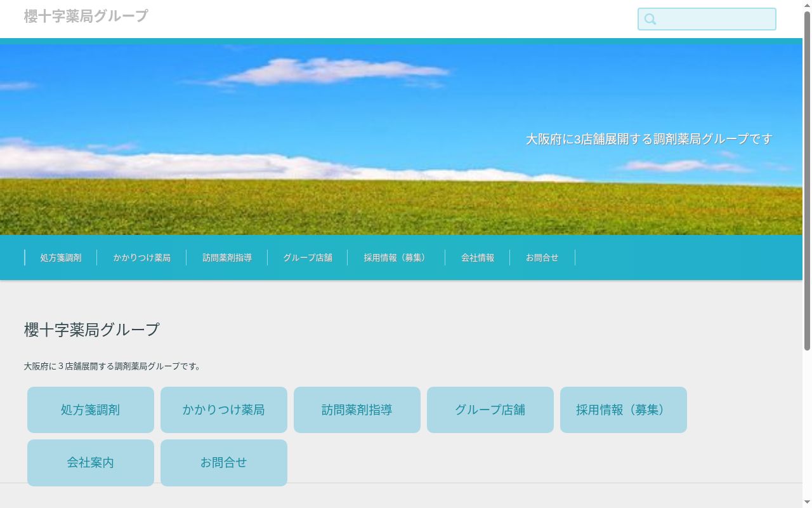Screen dimensions: 812x508
Task: Open お問合せ in the navigation bar
Action: tap(542, 257)
